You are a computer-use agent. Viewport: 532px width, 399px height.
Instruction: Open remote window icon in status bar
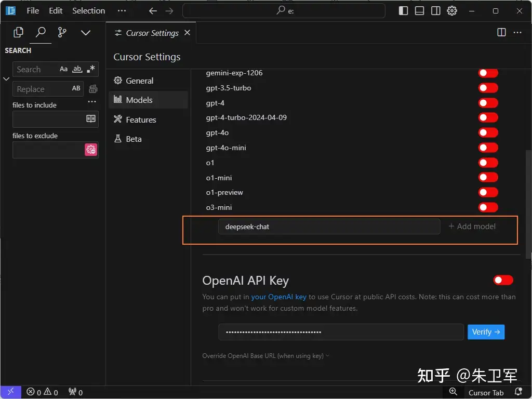pos(11,392)
